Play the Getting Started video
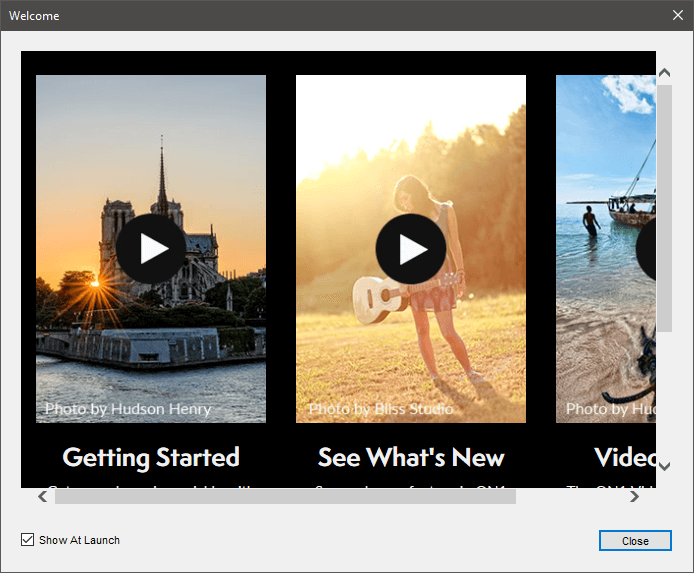694x573 pixels. coord(151,249)
